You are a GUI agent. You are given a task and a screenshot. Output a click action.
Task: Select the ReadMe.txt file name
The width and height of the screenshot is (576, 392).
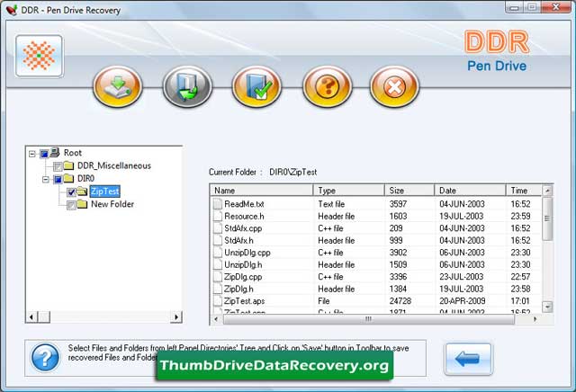click(244, 204)
